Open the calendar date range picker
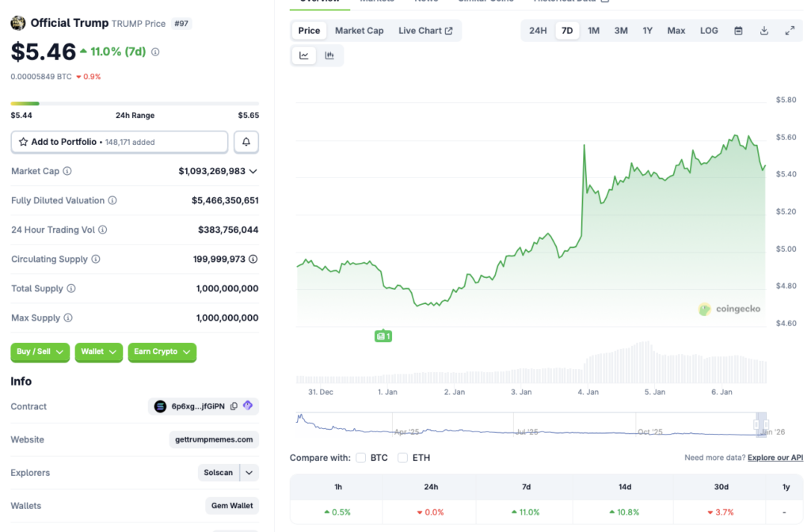The image size is (811, 532). pos(740,30)
